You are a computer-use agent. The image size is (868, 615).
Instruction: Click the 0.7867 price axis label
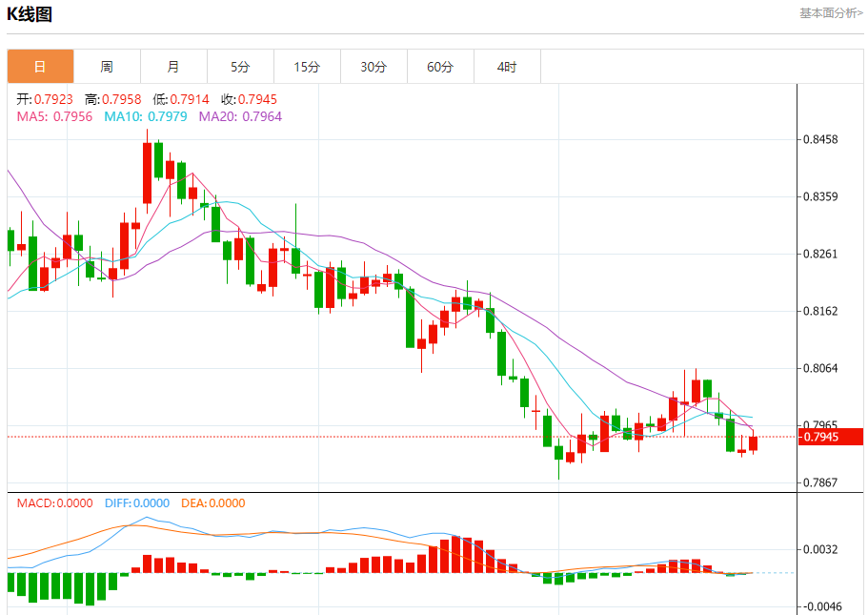tap(821, 482)
